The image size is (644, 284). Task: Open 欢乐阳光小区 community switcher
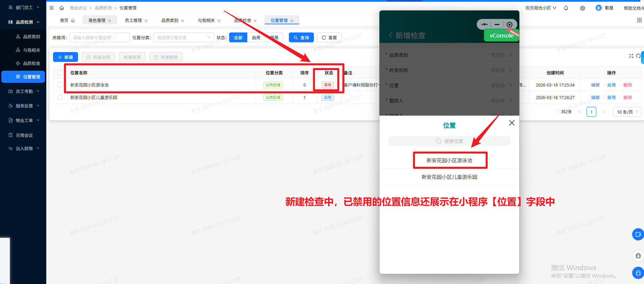(x=541, y=8)
